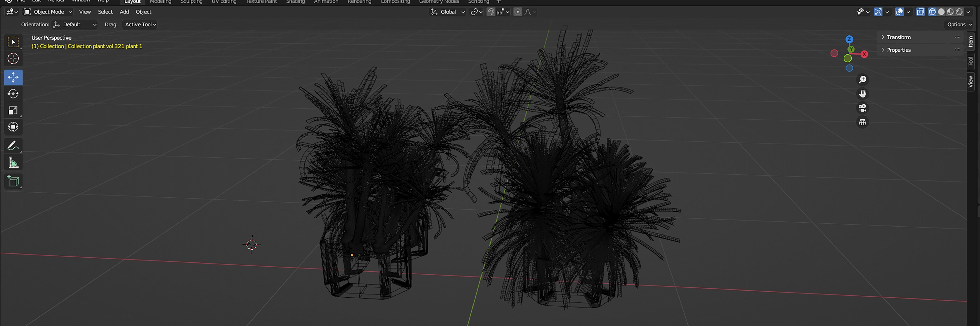The height and width of the screenshot is (326, 980).
Task: Click the green Y axis gizmo label
Action: [x=851, y=49]
